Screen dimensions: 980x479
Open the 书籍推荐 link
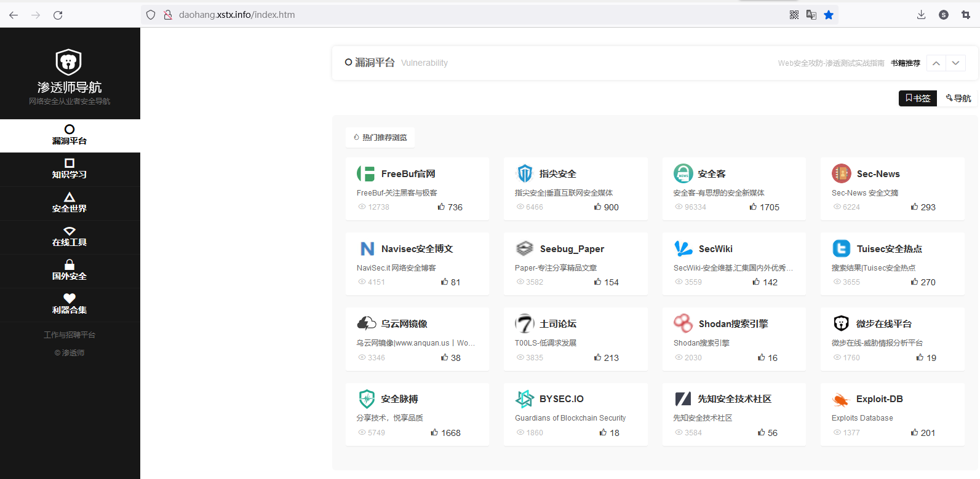tap(905, 63)
